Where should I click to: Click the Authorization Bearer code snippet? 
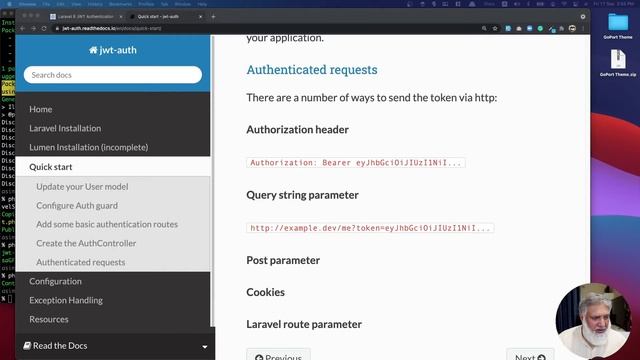click(356, 162)
